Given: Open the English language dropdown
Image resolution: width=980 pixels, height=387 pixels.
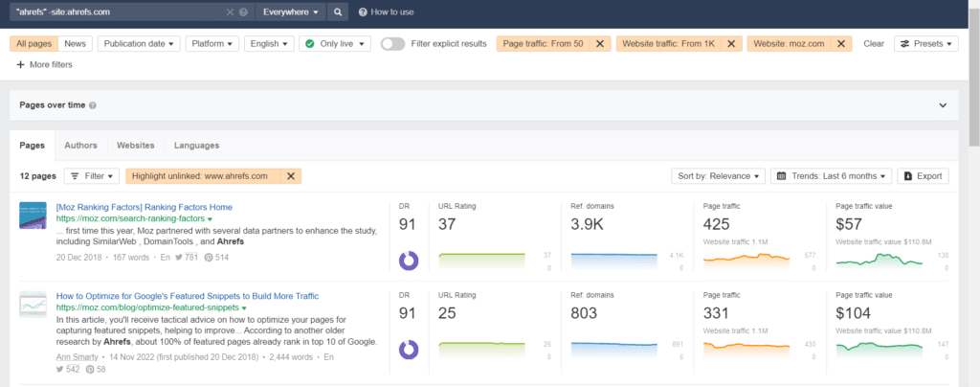Looking at the screenshot, I should 269,44.
